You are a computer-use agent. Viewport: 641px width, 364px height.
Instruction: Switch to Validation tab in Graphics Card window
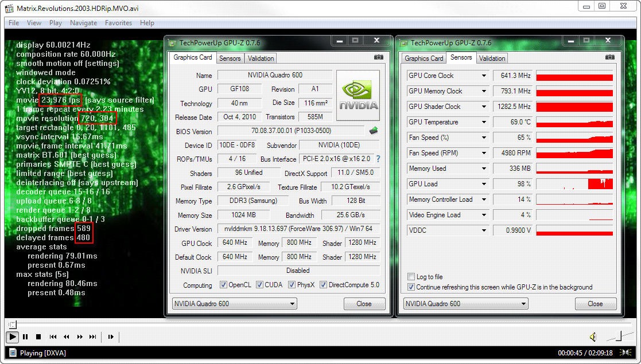261,58
